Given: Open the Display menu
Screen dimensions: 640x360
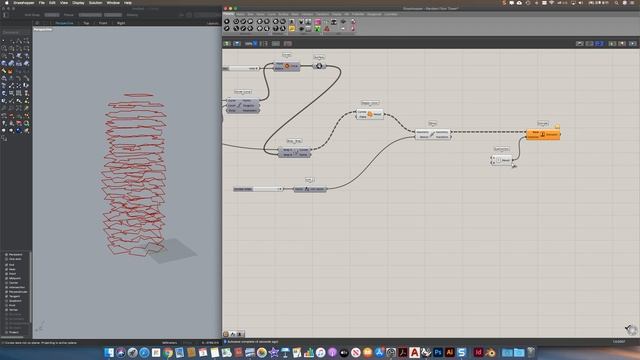Looking at the screenshot, I should [x=78, y=2].
